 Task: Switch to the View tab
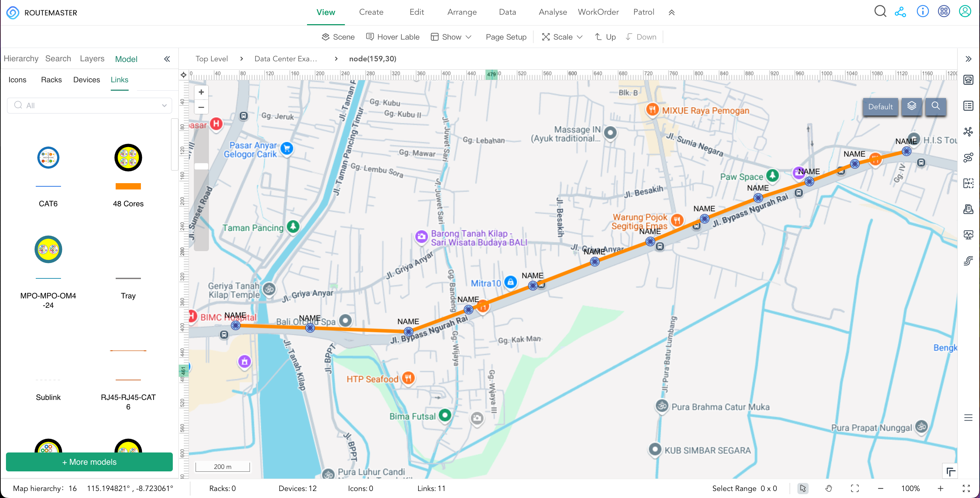click(x=326, y=12)
